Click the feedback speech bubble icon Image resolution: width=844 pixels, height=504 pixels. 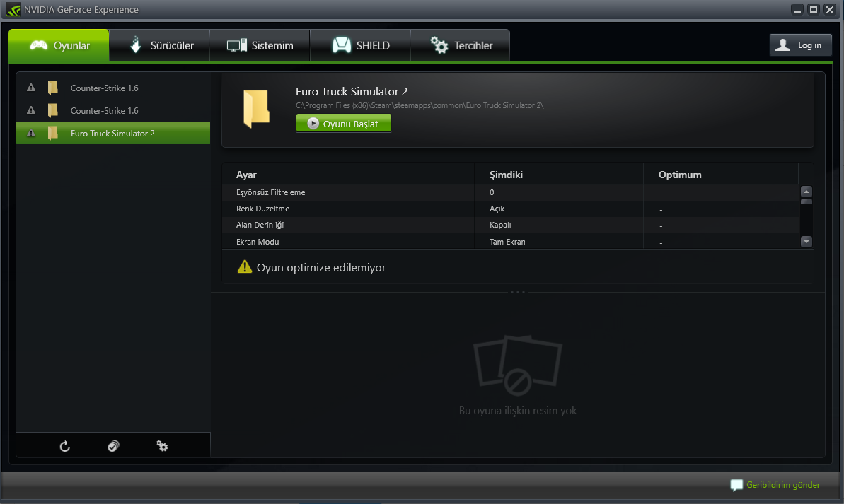[x=736, y=485]
